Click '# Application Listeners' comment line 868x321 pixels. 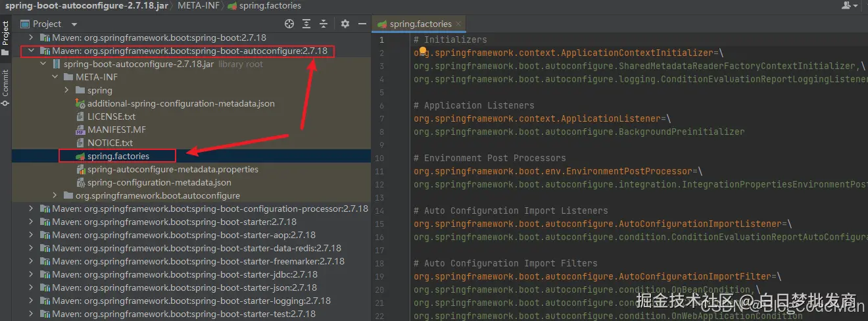[x=474, y=105]
